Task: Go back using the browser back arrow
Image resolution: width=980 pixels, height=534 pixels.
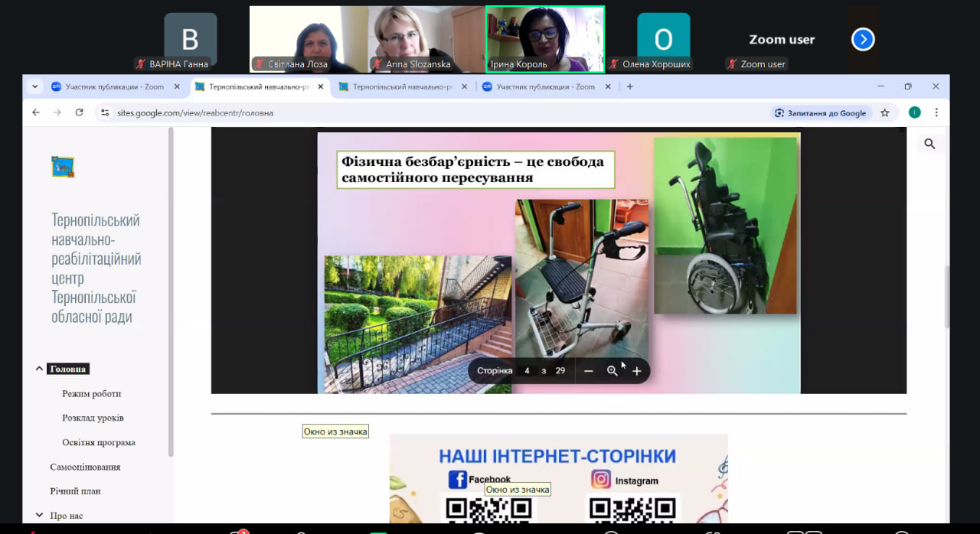Action: [x=36, y=112]
